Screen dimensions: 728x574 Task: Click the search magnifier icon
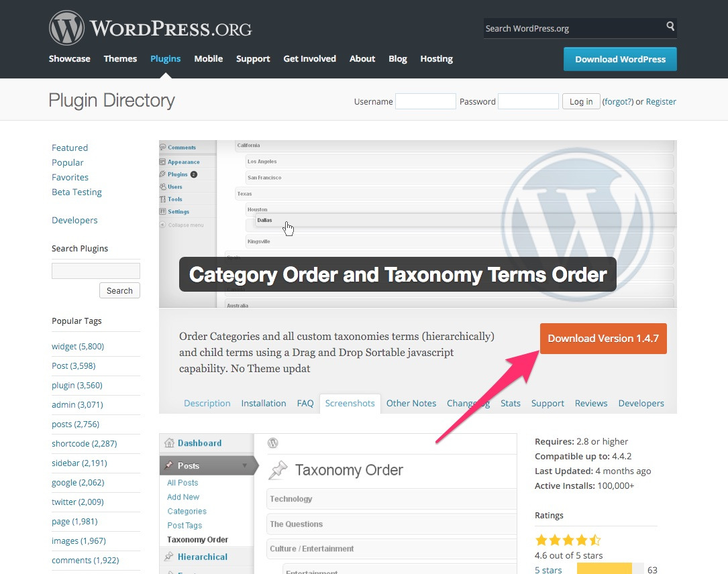670,26
